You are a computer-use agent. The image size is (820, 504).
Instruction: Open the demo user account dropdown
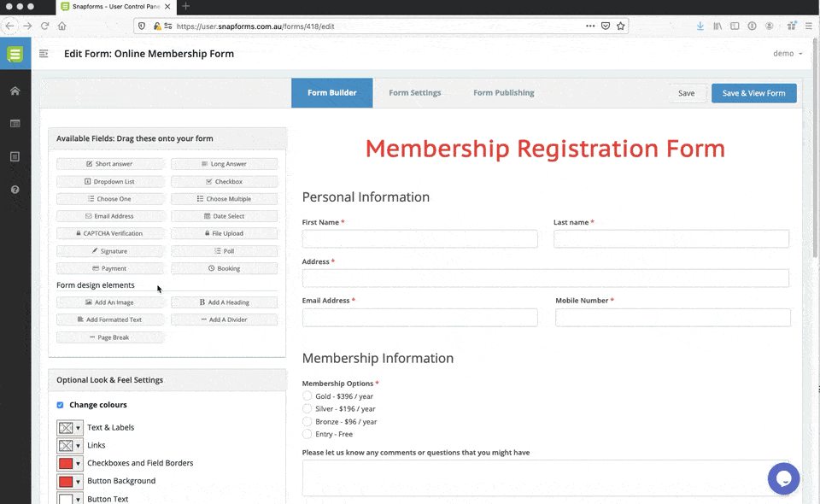pyautogui.click(x=788, y=53)
